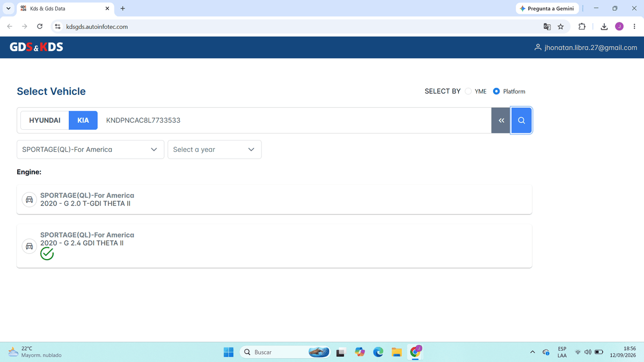Open the ESP LAA language indicator
This screenshot has height=362, width=644.
click(x=562, y=352)
